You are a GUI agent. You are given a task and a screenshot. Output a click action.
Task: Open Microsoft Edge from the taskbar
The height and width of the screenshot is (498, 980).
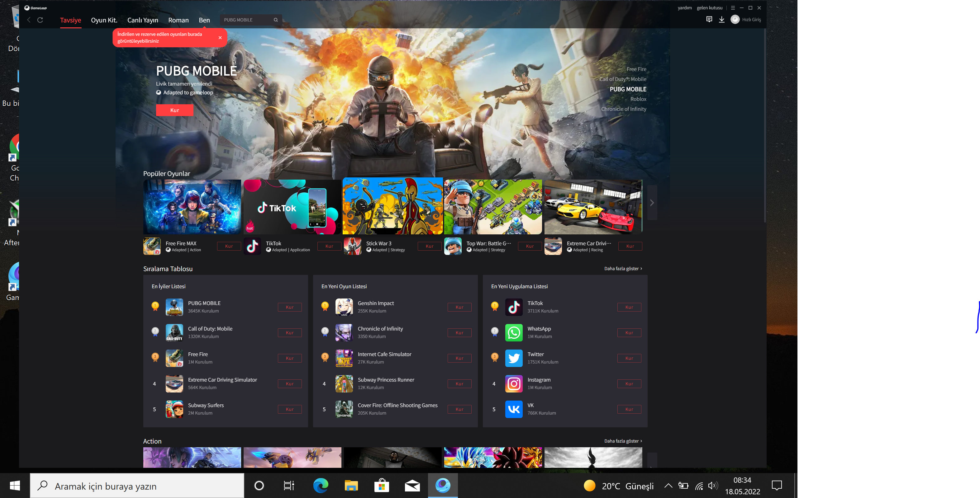tap(320, 486)
